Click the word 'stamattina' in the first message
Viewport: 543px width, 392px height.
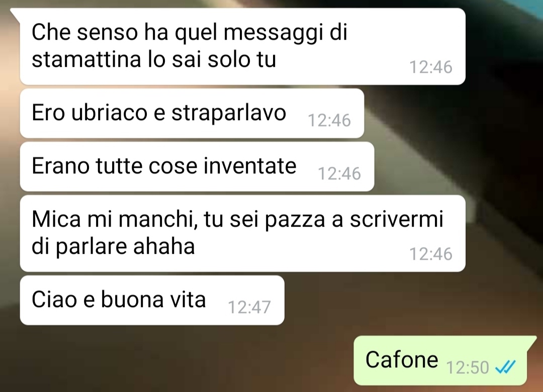[x=86, y=59]
